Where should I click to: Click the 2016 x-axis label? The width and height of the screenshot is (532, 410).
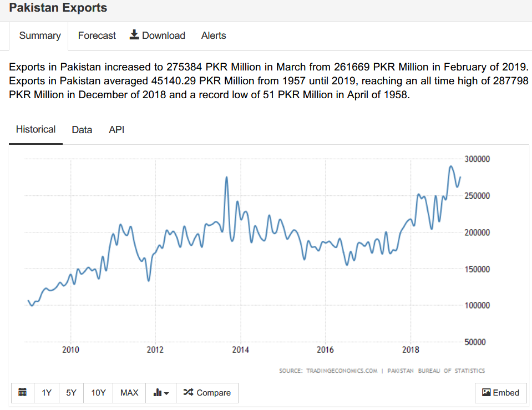tap(326, 350)
